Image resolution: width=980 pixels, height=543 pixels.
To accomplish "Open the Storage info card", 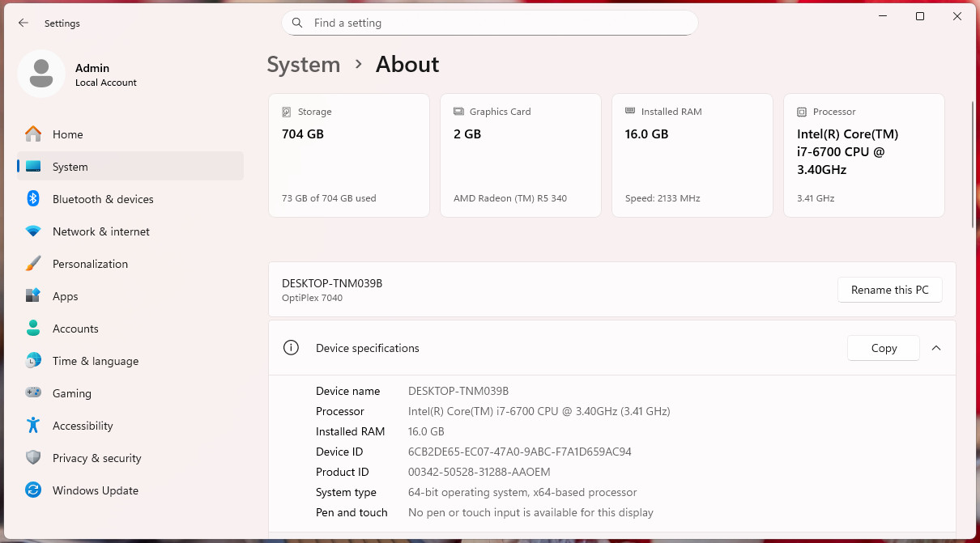I will [x=349, y=155].
